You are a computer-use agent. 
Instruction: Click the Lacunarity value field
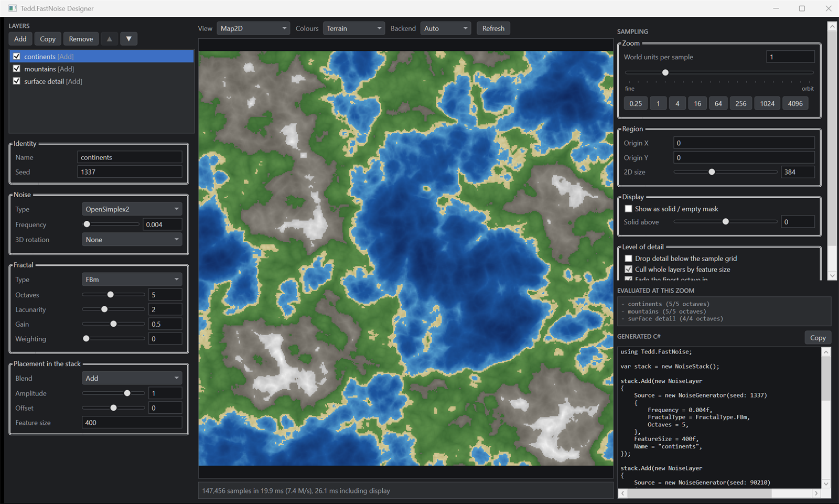[165, 309]
